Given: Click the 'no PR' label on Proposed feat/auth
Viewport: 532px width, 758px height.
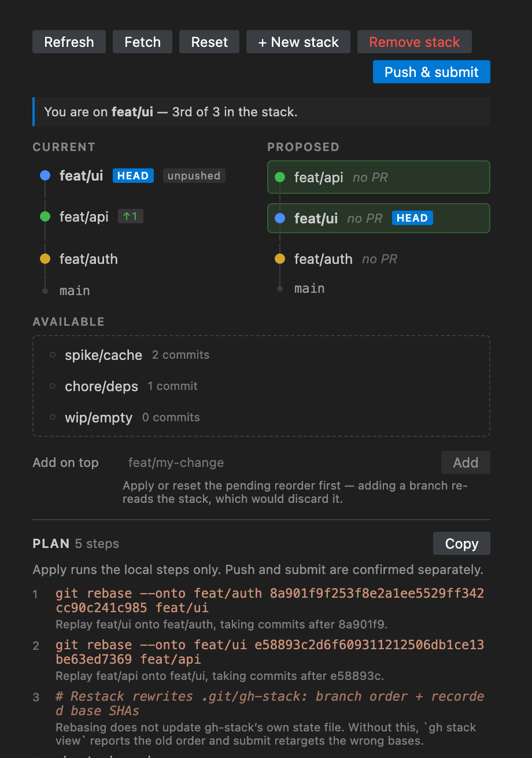Looking at the screenshot, I should pos(379,259).
